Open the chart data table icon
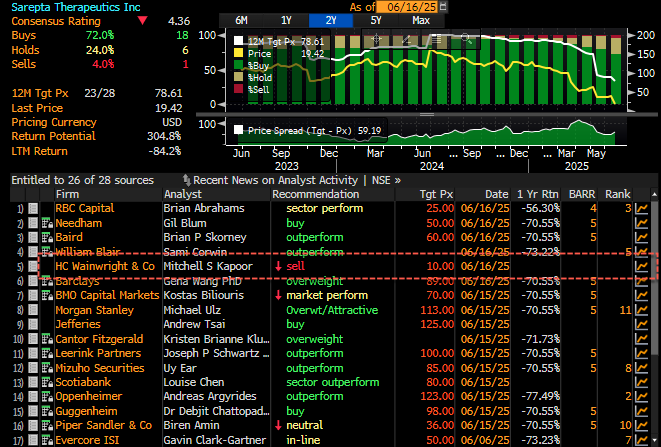 [436, 39]
